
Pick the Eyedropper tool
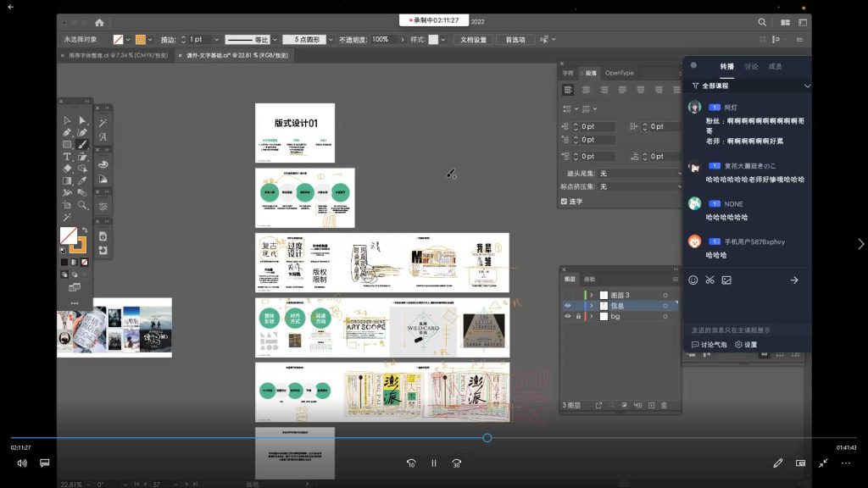(82, 180)
